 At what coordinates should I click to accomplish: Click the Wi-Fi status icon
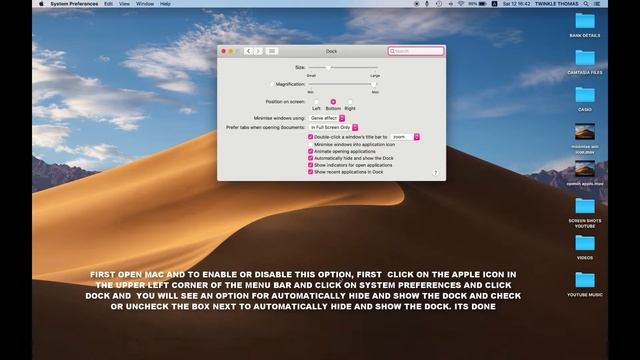tap(461, 4)
